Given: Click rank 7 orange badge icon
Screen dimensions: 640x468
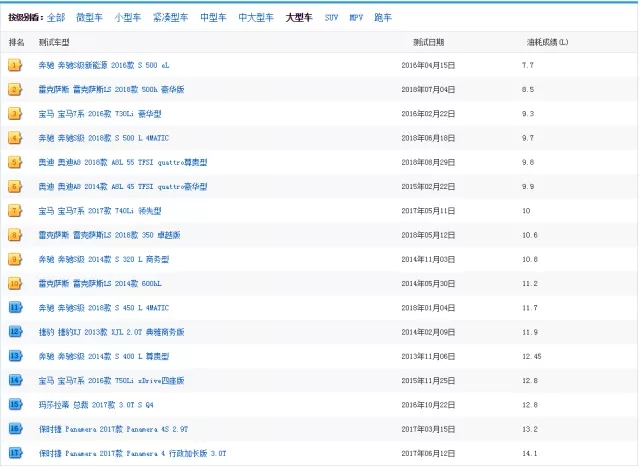Looking at the screenshot, I should coord(15,211).
